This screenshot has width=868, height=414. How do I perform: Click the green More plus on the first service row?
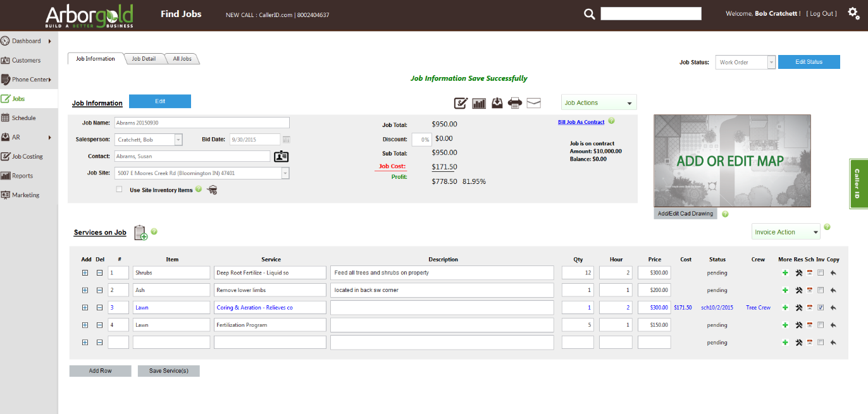786,272
